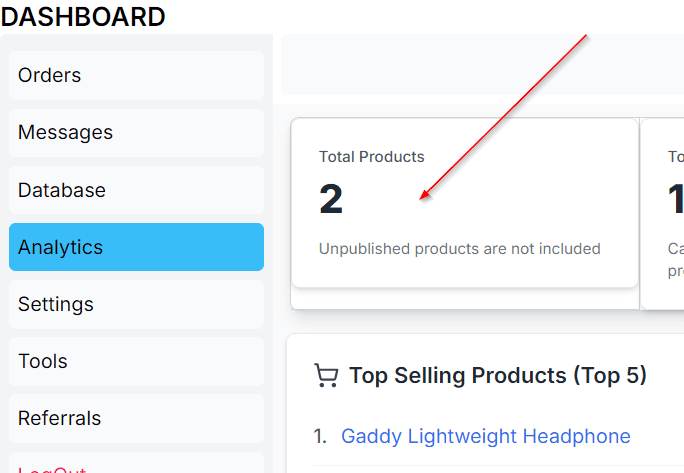Click the highlighted Analytics menu item
The image size is (684, 473).
pos(136,247)
